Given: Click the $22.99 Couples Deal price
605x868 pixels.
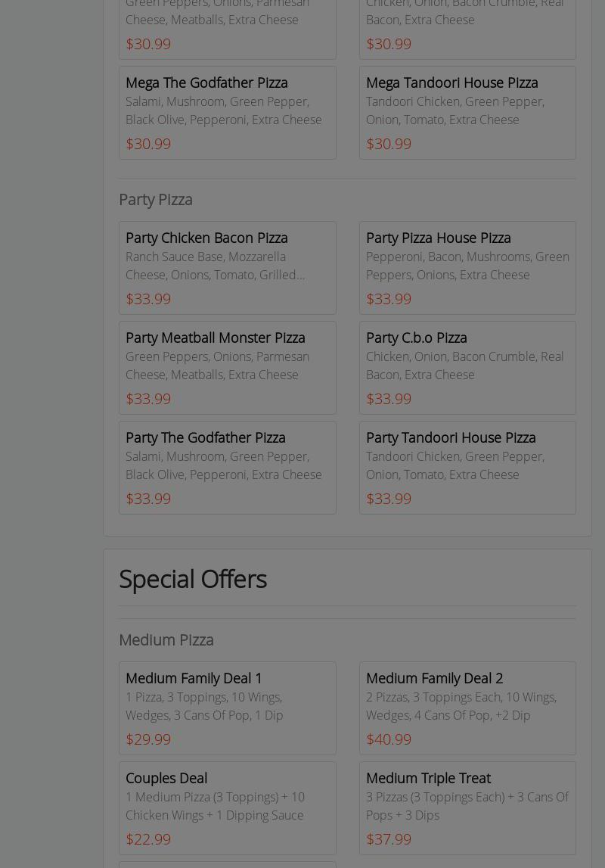Looking at the screenshot, I should tap(148, 838).
